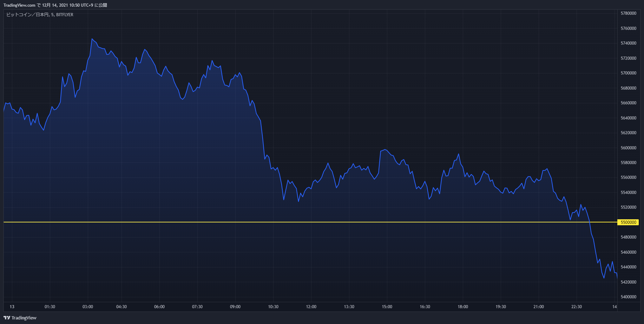Click the 5620000 price axis label
The width and height of the screenshot is (644, 324).
(x=629, y=133)
